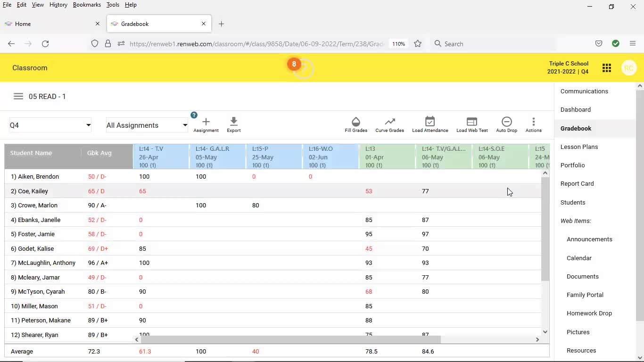Click the add Assignment plus icon
This screenshot has width=644, height=362.
(206, 122)
